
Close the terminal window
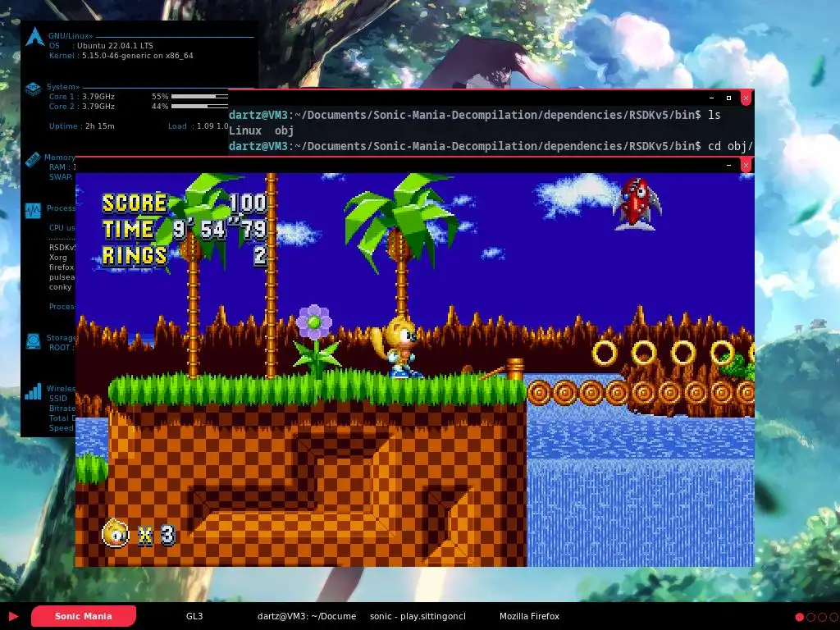pyautogui.click(x=746, y=98)
